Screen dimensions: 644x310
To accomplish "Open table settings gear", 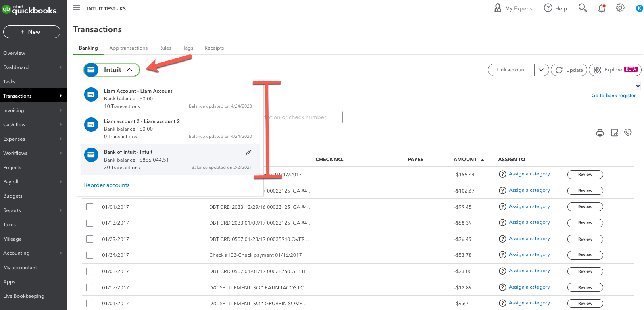I will coord(628,132).
